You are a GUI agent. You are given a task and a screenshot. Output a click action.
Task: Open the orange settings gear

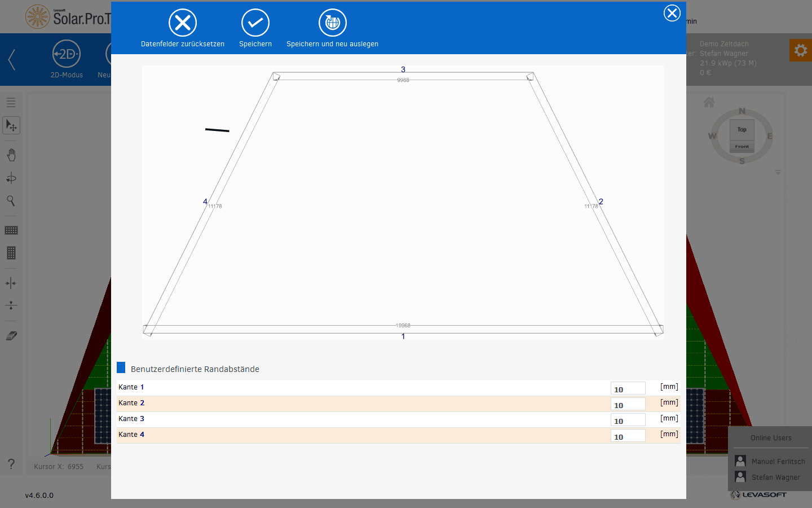coord(800,51)
